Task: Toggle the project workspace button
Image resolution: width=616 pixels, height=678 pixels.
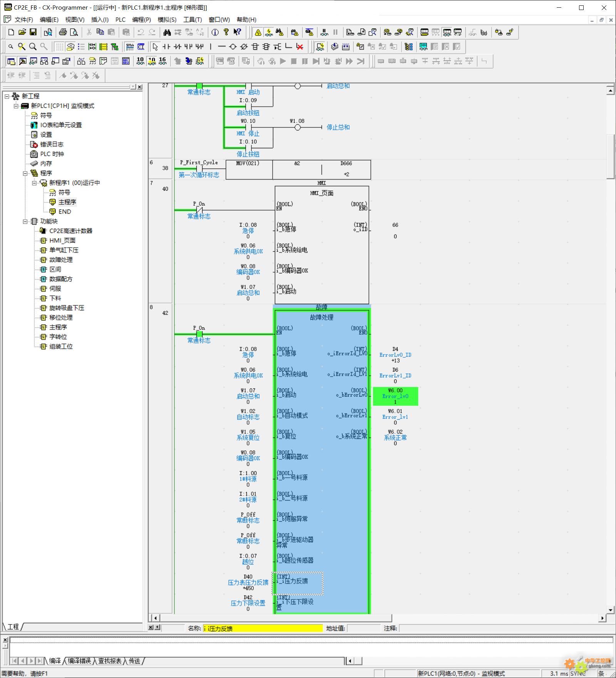Action: click(x=11, y=61)
